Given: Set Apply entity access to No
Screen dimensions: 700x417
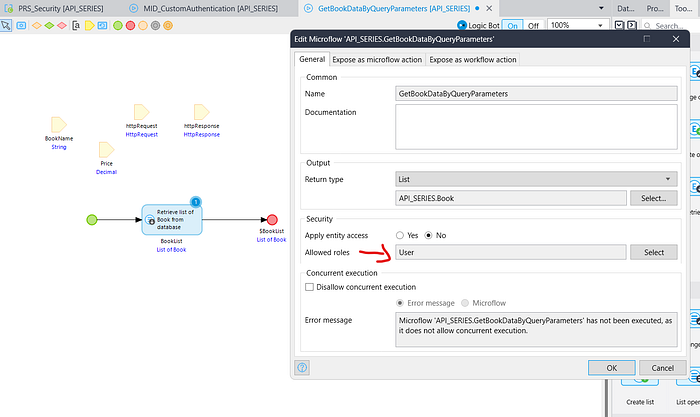Looking at the screenshot, I should [x=431, y=235].
